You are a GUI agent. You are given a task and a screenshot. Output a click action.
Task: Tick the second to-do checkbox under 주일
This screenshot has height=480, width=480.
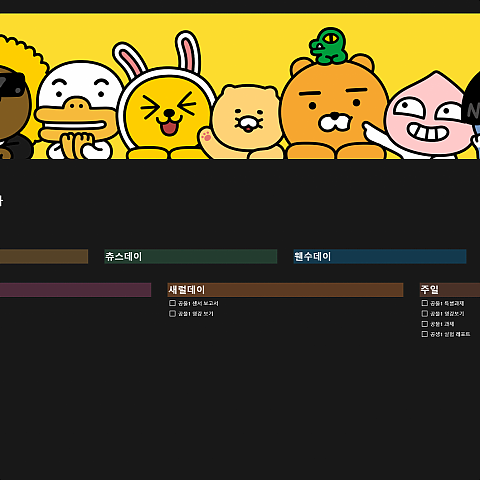[425, 313]
